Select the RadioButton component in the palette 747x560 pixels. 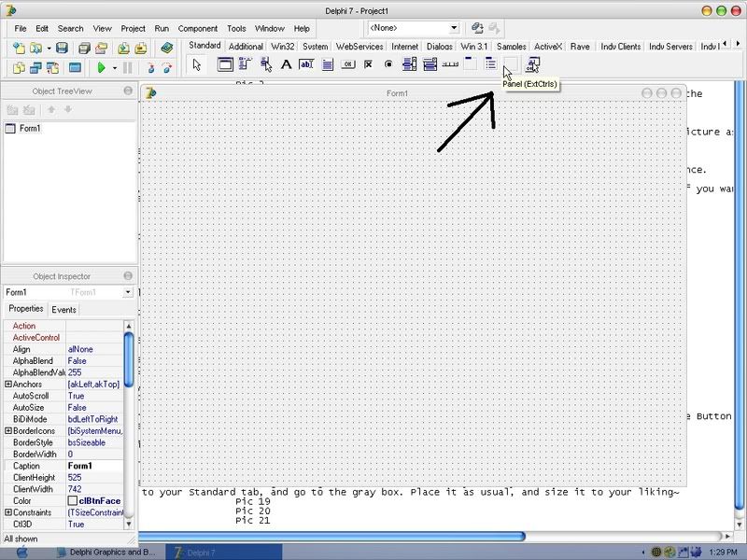(x=388, y=64)
